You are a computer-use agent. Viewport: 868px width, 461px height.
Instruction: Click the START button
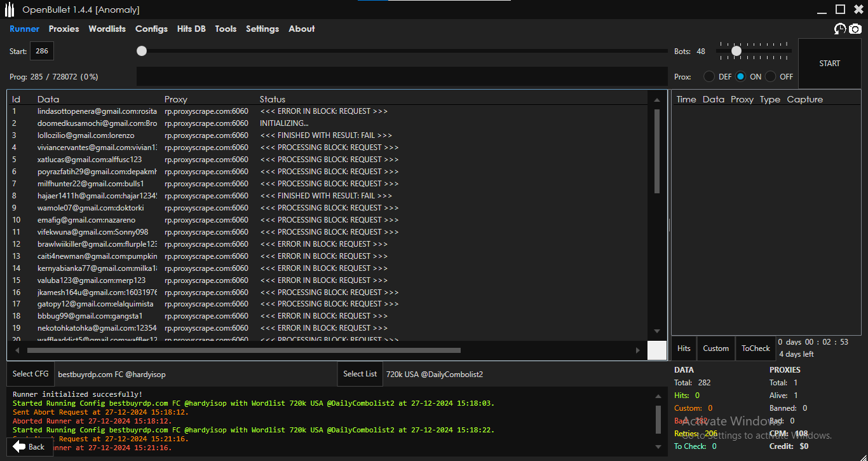coord(830,64)
